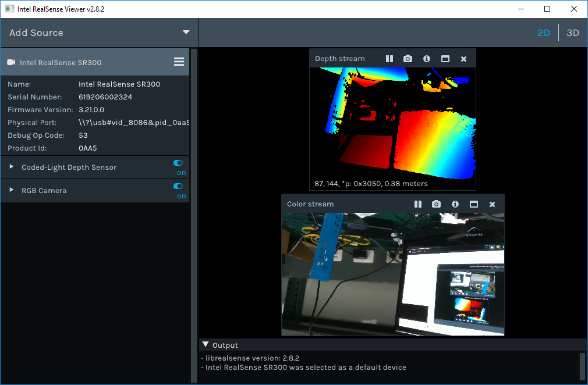Select the 2D view tab
Image resolution: width=588 pixels, height=385 pixels.
[x=543, y=33]
